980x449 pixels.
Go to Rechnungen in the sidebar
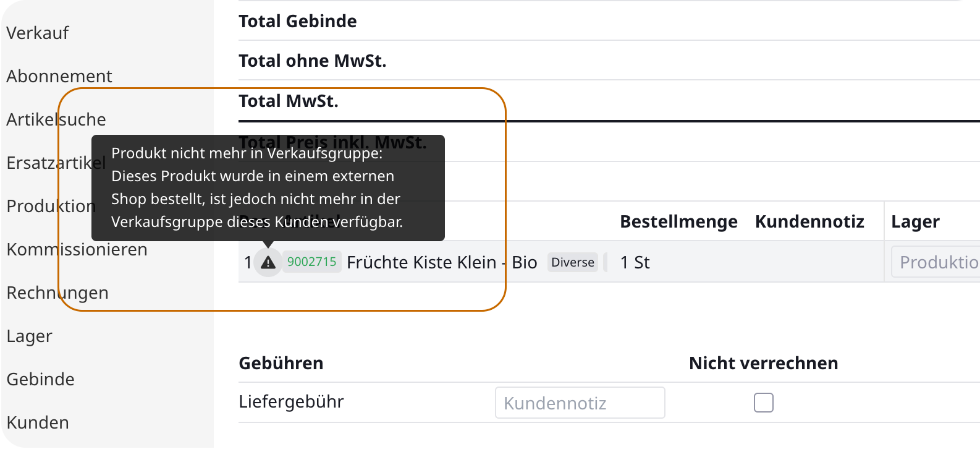click(57, 293)
